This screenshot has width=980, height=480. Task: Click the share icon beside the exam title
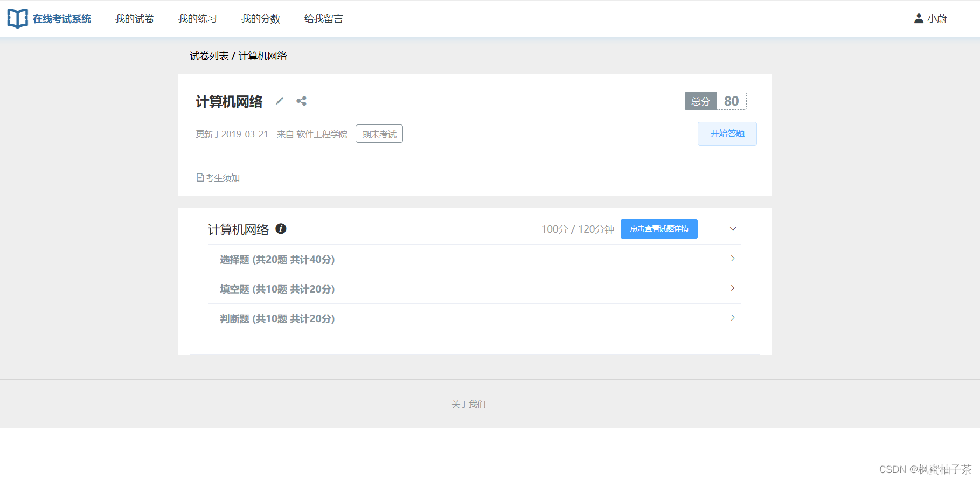[301, 101]
